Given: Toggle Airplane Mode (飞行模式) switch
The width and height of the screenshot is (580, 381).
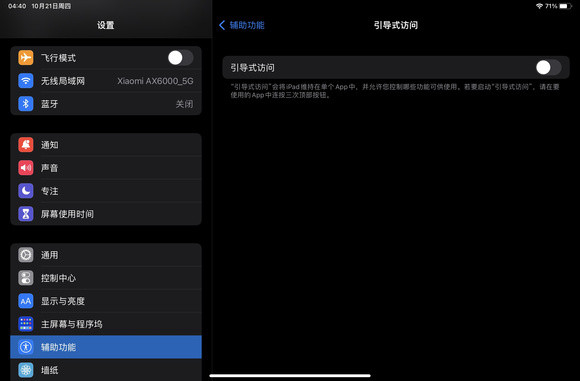Looking at the screenshot, I should point(180,58).
